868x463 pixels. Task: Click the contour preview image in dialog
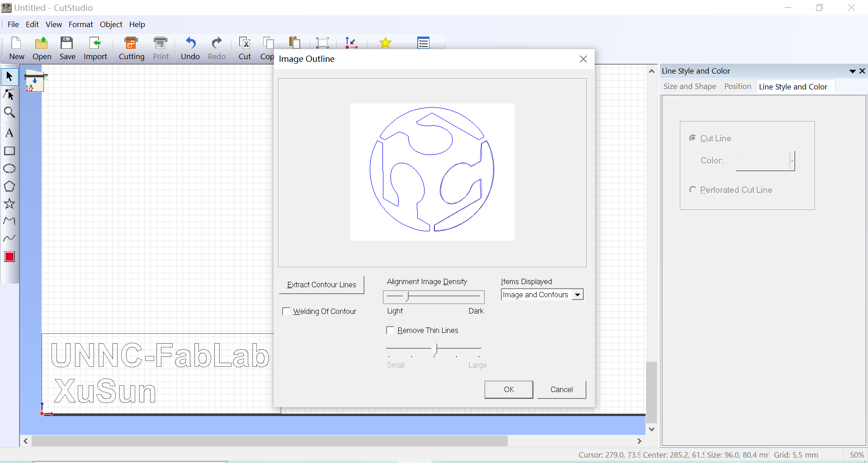[x=432, y=172]
